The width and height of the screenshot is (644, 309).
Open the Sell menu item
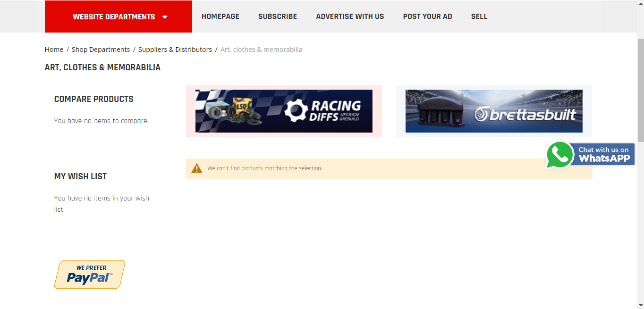(479, 17)
